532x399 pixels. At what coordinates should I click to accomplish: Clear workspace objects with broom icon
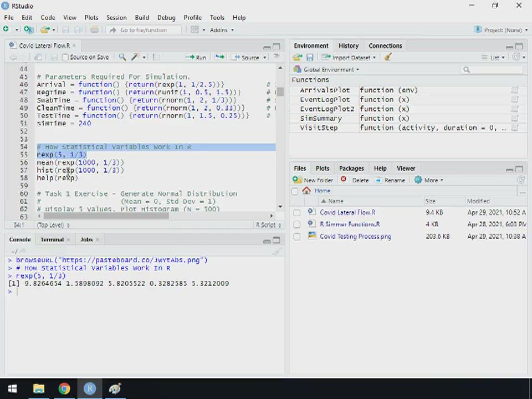click(388, 57)
